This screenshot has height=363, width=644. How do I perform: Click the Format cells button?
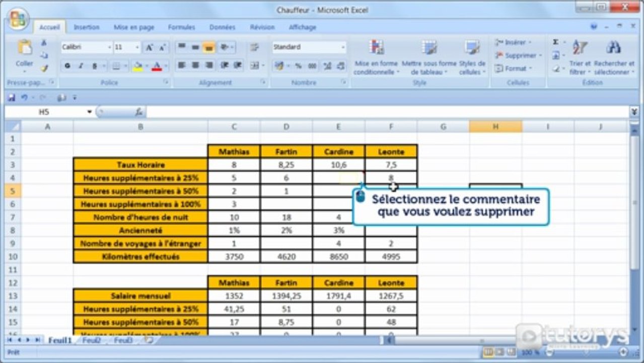pos(513,68)
